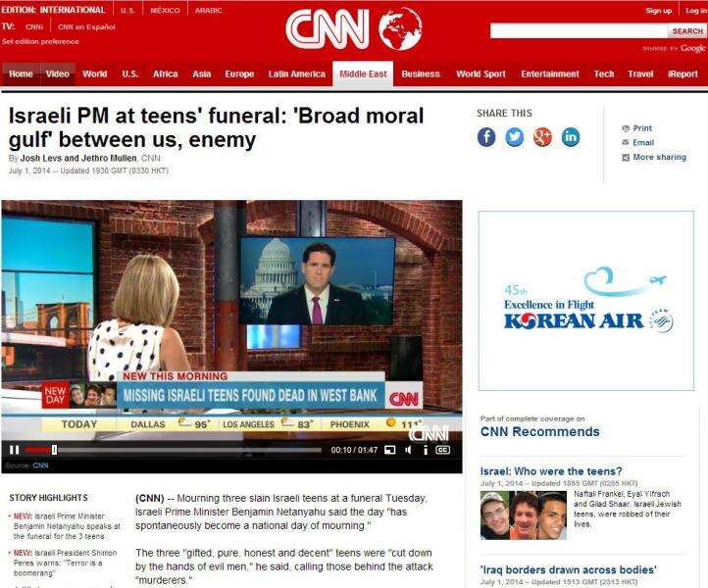Screen dimensions: 708x588
Task: Go to the World Sport section
Action: tap(480, 74)
